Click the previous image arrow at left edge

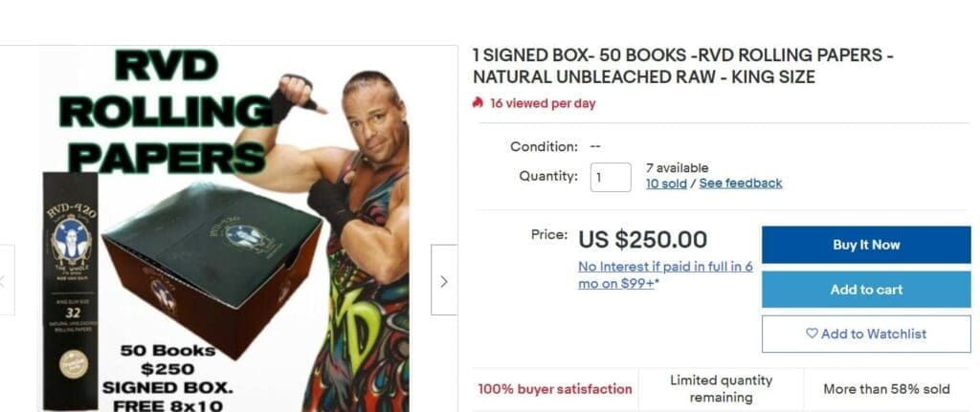click(5, 281)
